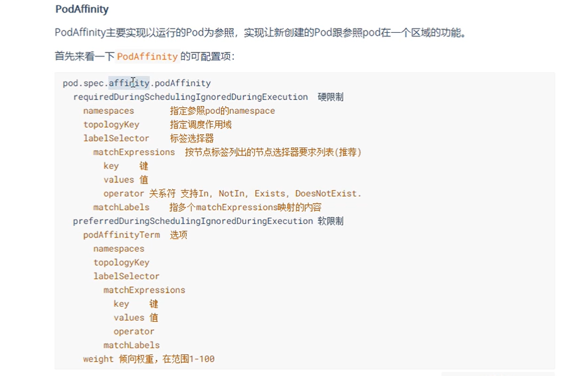This screenshot has width=588, height=376.
Task: Click requiredDuringSchedulingIgnoredDuringExecution line
Action: [190, 97]
